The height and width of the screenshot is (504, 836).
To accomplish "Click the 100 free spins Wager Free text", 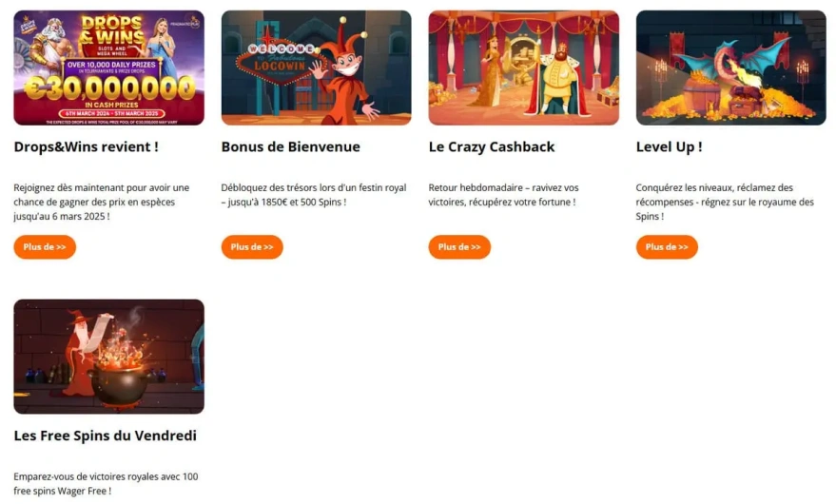I will [106, 484].
